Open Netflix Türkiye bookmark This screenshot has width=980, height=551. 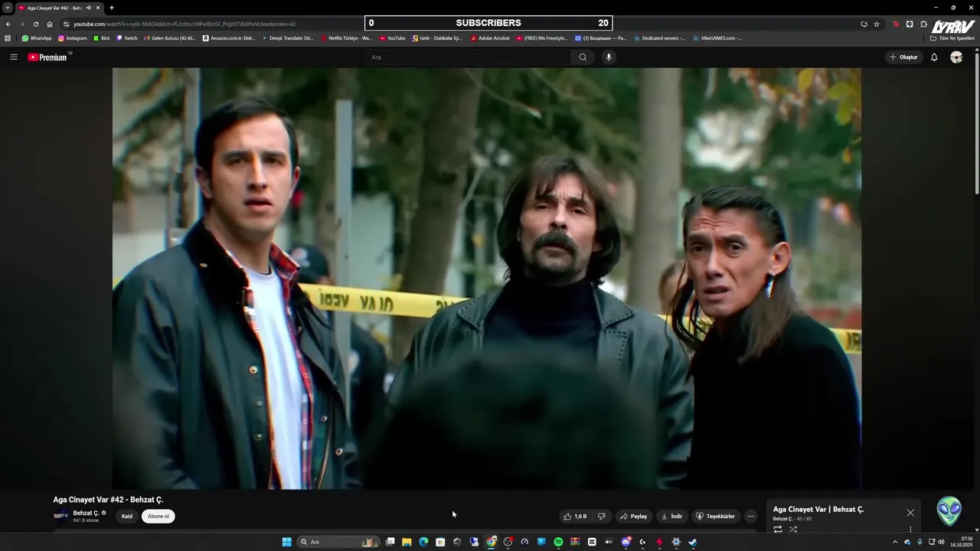(x=346, y=38)
